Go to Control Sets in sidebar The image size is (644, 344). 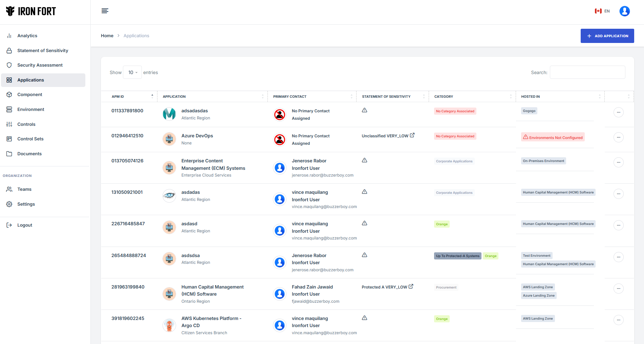coord(30,139)
